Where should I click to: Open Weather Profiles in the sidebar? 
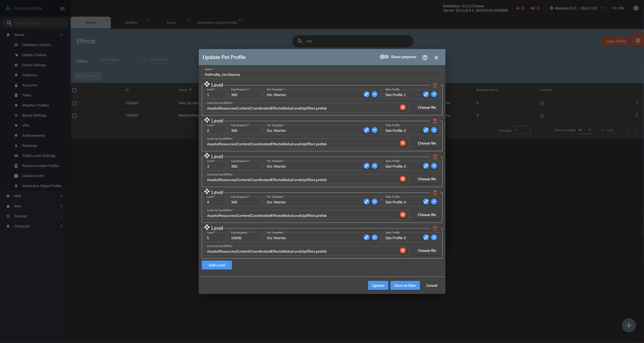click(x=36, y=105)
